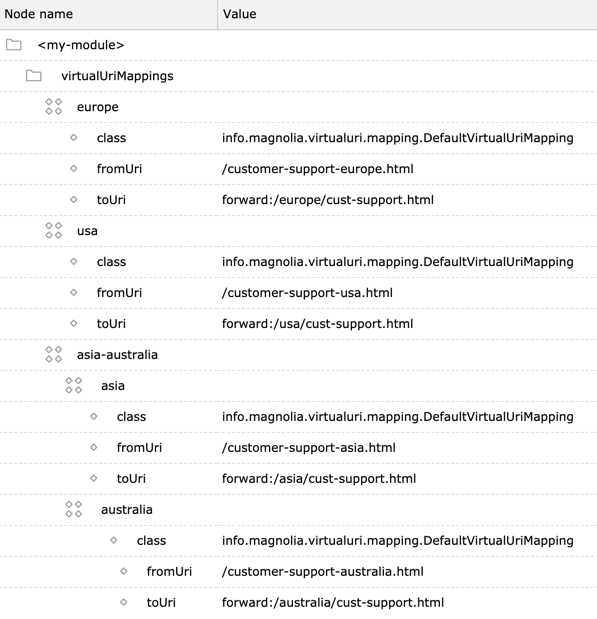Click property icon of australia class
Image resolution: width=597 pixels, height=619 pixels.
tap(114, 540)
